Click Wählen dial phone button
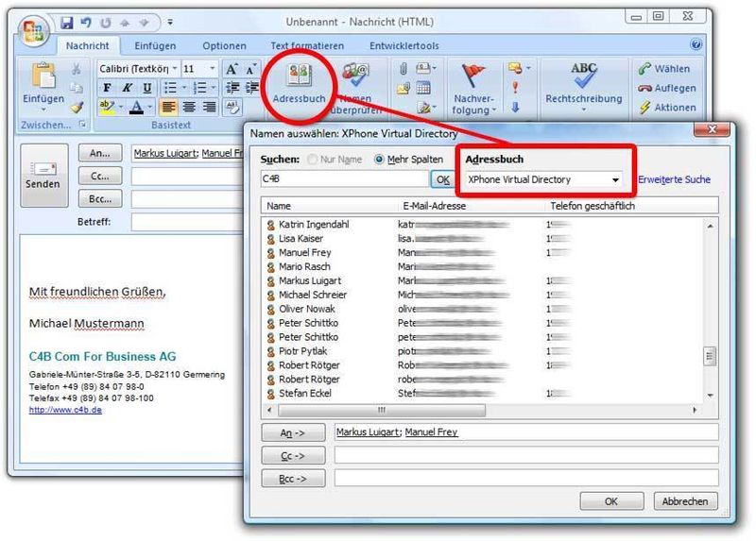 click(x=664, y=69)
